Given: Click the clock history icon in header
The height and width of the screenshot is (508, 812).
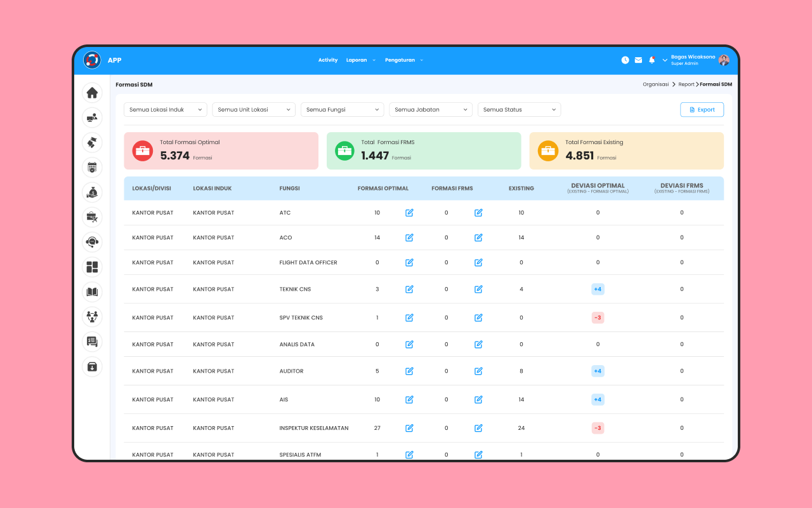Looking at the screenshot, I should [x=625, y=60].
